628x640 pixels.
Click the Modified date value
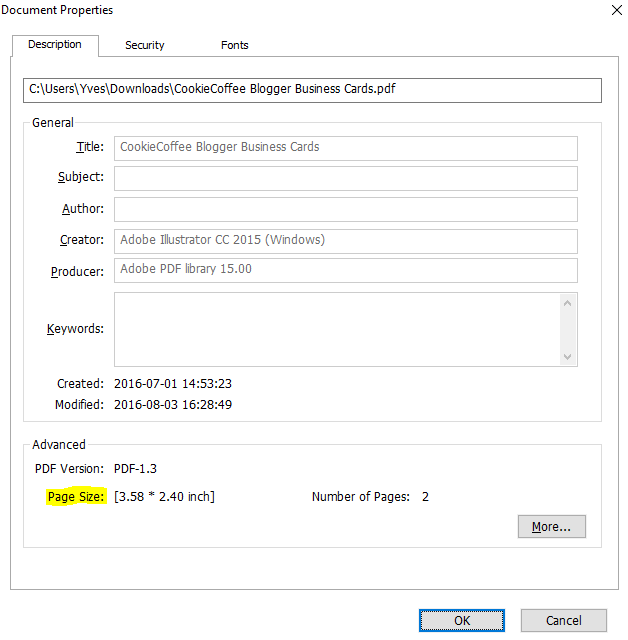point(173,405)
